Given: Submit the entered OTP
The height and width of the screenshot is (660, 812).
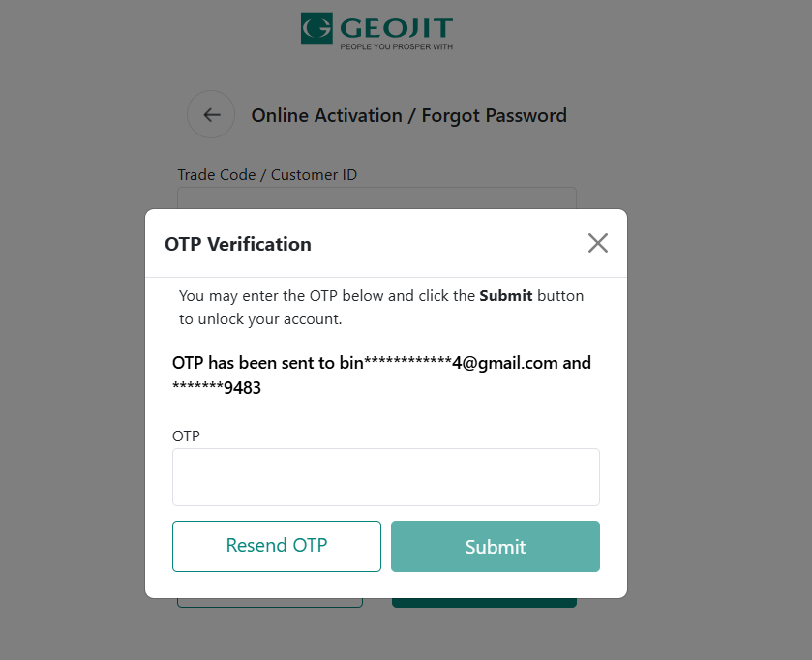Looking at the screenshot, I should [x=495, y=546].
